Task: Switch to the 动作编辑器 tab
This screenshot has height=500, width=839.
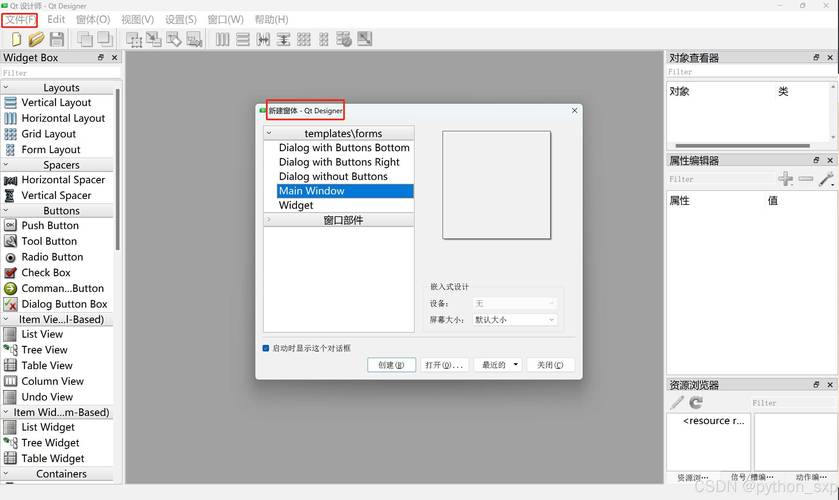Action: [811, 477]
